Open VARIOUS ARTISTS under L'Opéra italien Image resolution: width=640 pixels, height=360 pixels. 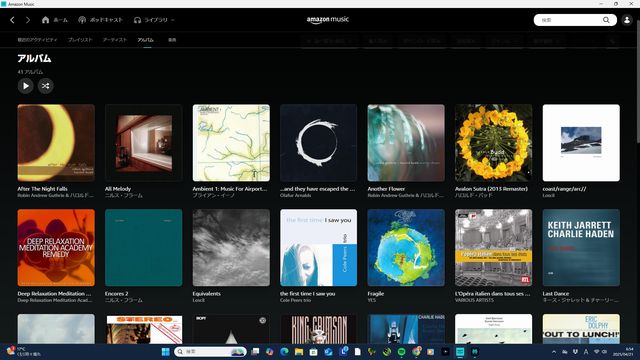coord(474,300)
